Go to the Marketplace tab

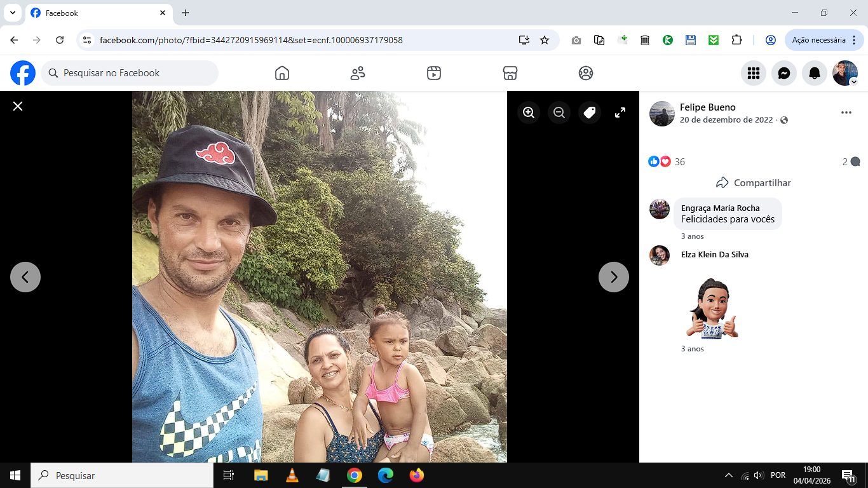(510, 73)
